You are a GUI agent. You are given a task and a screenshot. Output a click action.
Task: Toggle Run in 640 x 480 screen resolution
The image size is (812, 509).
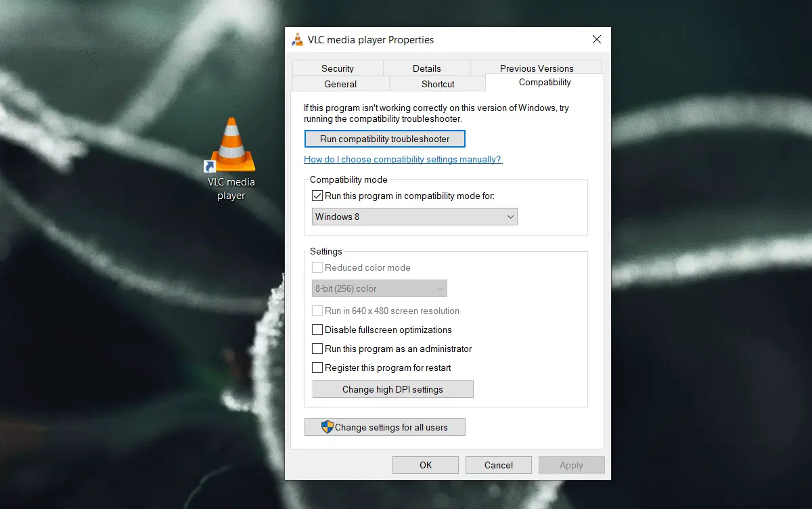(317, 311)
